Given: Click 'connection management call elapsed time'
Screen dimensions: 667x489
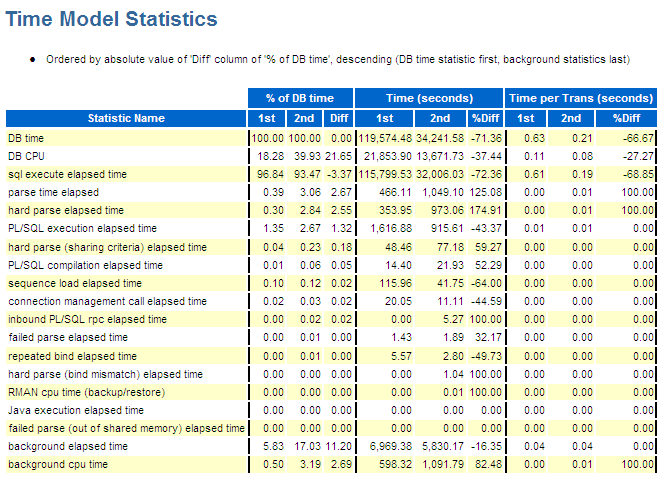Looking at the screenshot, I should (108, 301).
